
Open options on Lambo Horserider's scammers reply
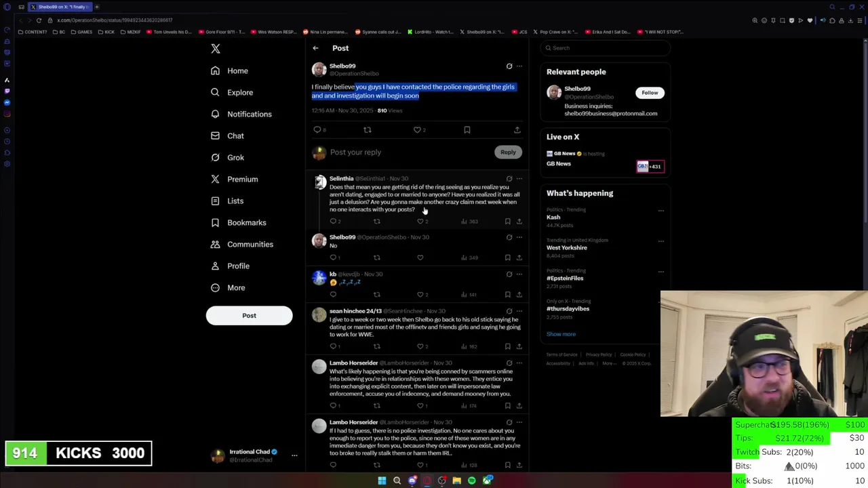click(519, 363)
